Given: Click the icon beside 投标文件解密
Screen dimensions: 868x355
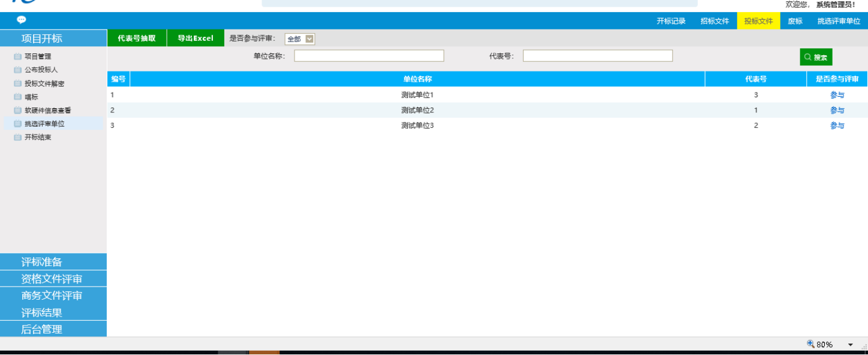Looking at the screenshot, I should pyautogui.click(x=18, y=83).
